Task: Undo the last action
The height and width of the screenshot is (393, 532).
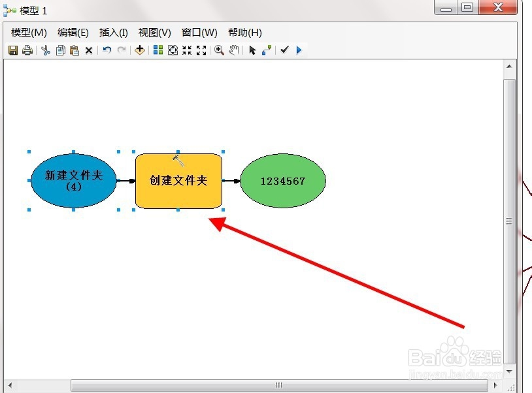Action: pos(107,50)
